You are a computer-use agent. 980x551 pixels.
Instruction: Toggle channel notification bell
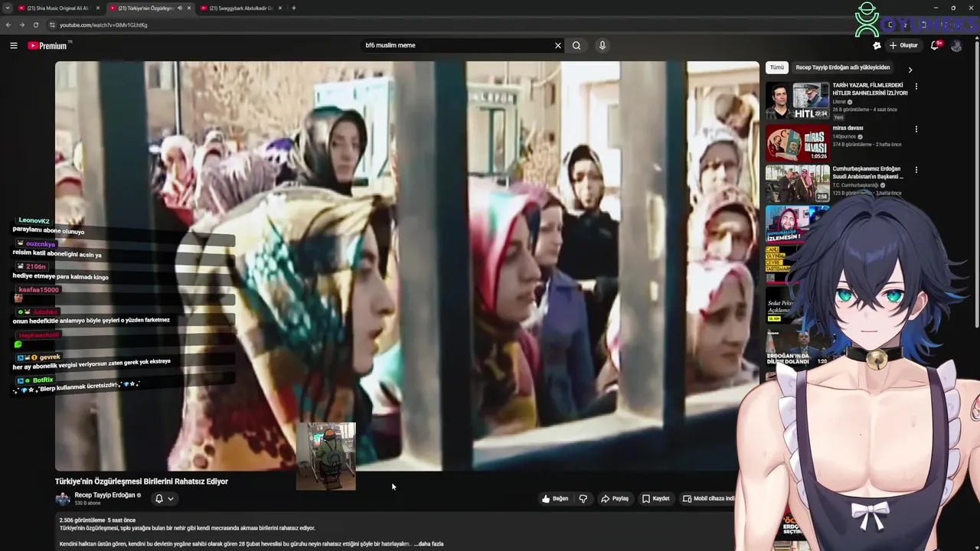point(159,498)
